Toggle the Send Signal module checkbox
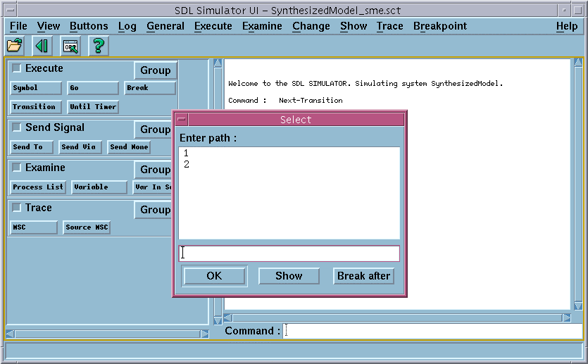588x364 pixels. pyautogui.click(x=16, y=127)
